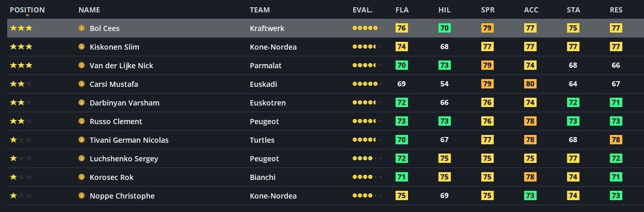Click Carsi Mustafa's three-star position rating
Viewport: 644px width, 212px height.
pos(21,84)
